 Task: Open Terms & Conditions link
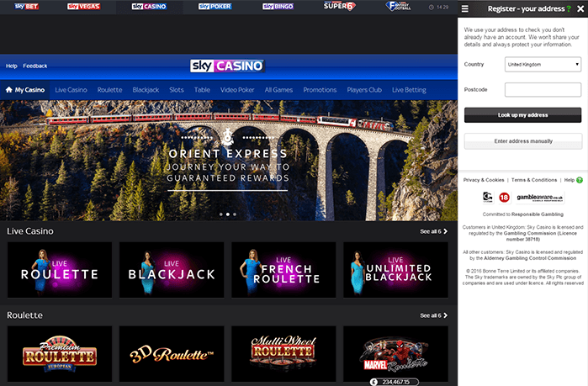coord(534,180)
